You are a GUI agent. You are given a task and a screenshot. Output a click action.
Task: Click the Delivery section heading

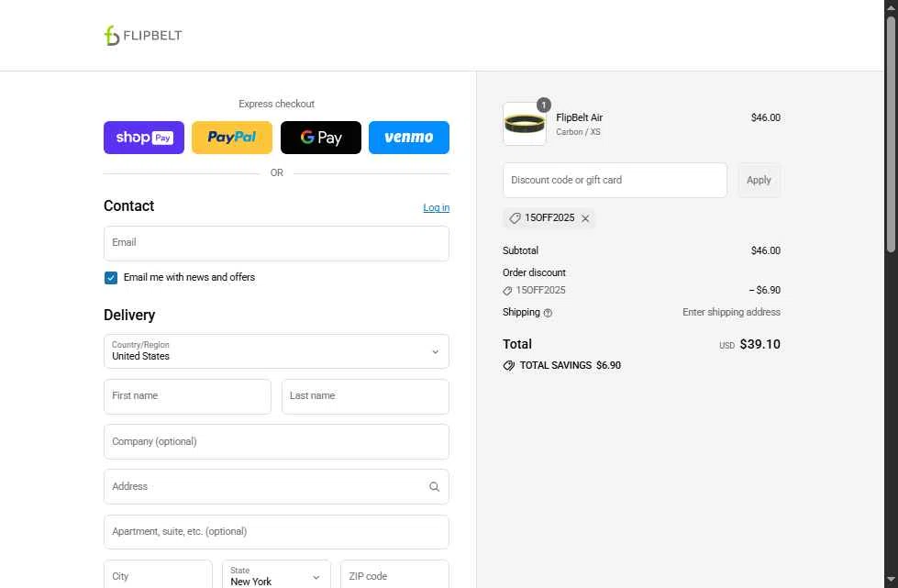(129, 315)
